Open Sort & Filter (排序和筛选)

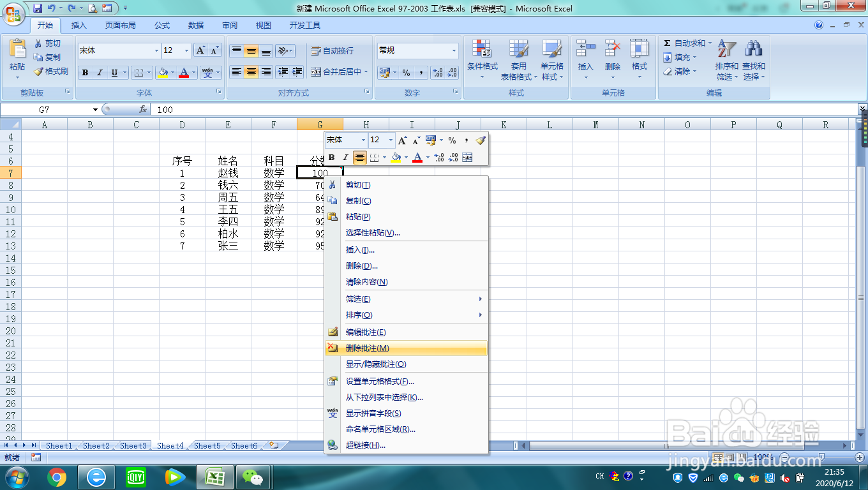(x=727, y=61)
